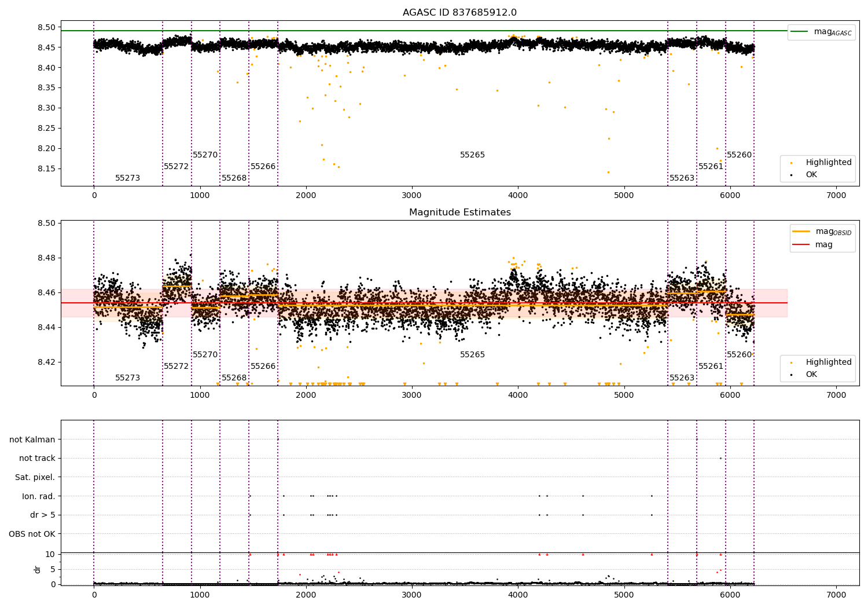Click obsid label 55268 in the AGASC ID plot

234,178
